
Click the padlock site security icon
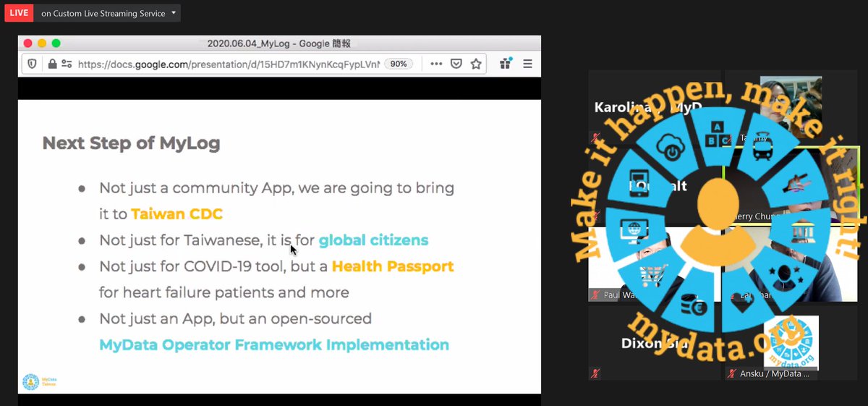[51, 64]
